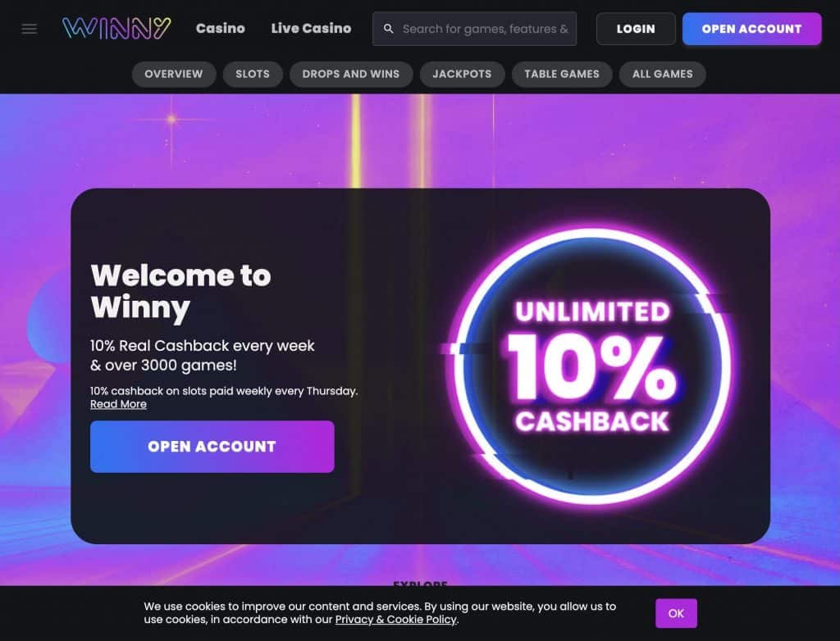Switch to DROPS AND WINS tab
The height and width of the screenshot is (641, 840).
coord(351,74)
